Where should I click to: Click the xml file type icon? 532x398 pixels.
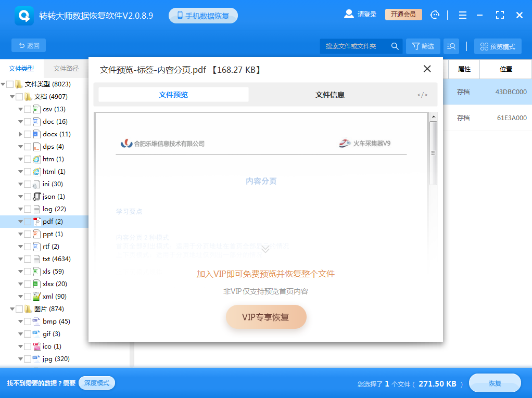(x=36, y=297)
